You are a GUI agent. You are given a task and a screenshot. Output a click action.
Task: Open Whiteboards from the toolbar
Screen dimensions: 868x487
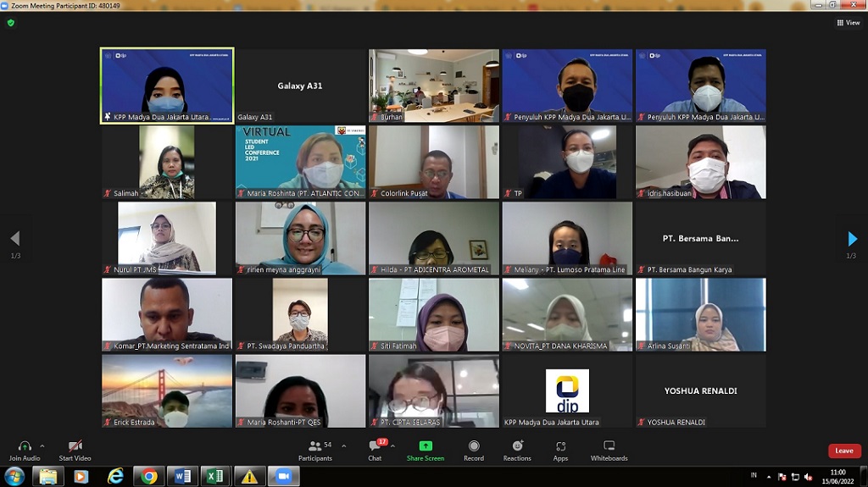pos(609,446)
